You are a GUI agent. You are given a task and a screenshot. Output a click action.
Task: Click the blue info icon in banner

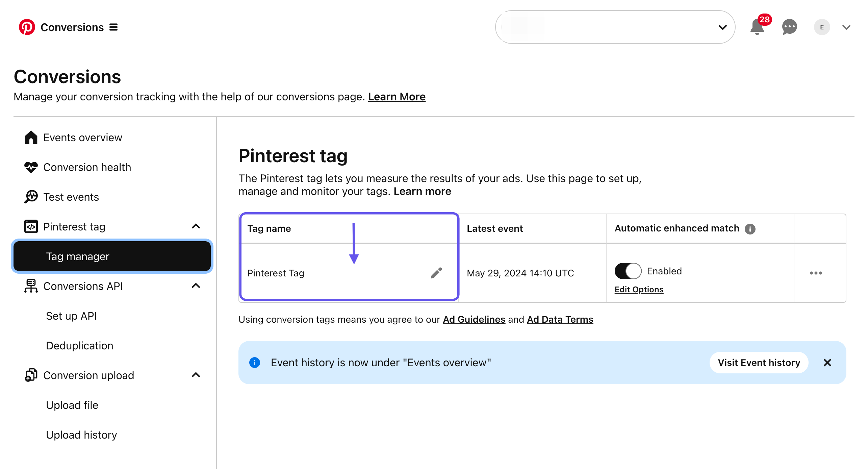point(255,363)
